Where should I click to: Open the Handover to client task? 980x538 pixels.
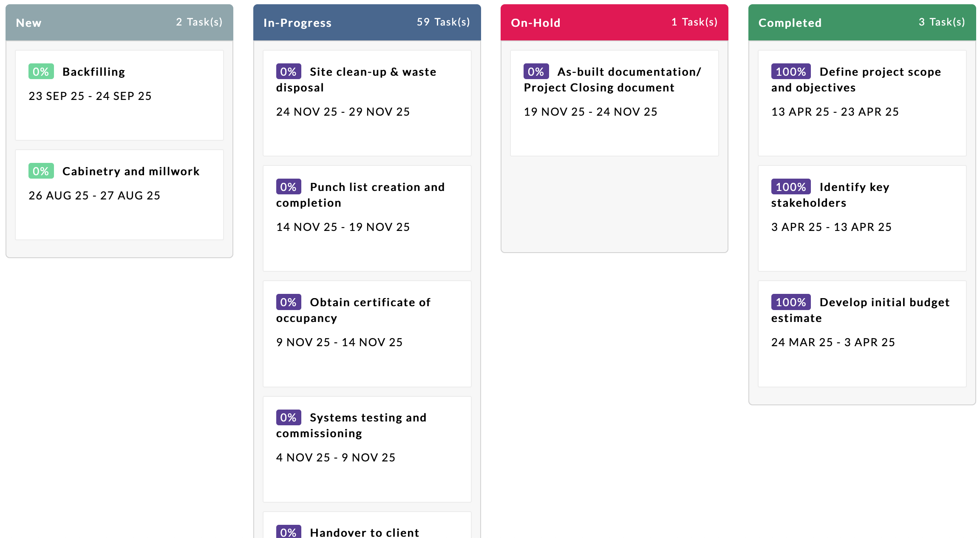pos(364,532)
